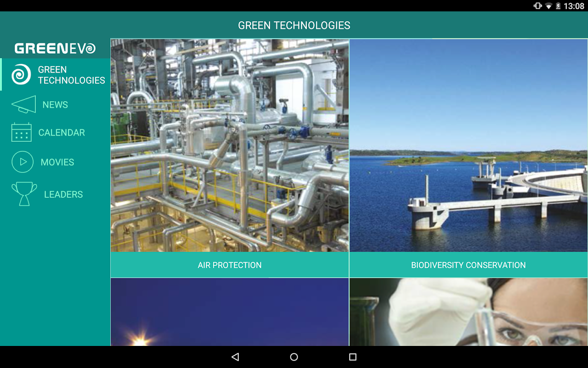Select the Air Protection category label
Image resolution: width=588 pixels, height=368 pixels.
pyautogui.click(x=230, y=265)
